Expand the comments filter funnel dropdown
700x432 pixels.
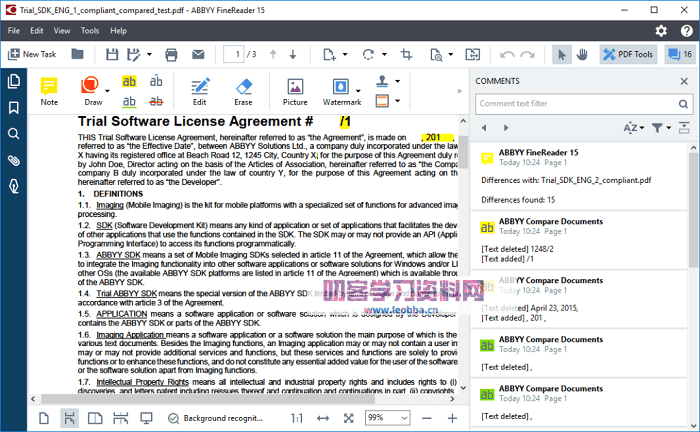(x=661, y=128)
